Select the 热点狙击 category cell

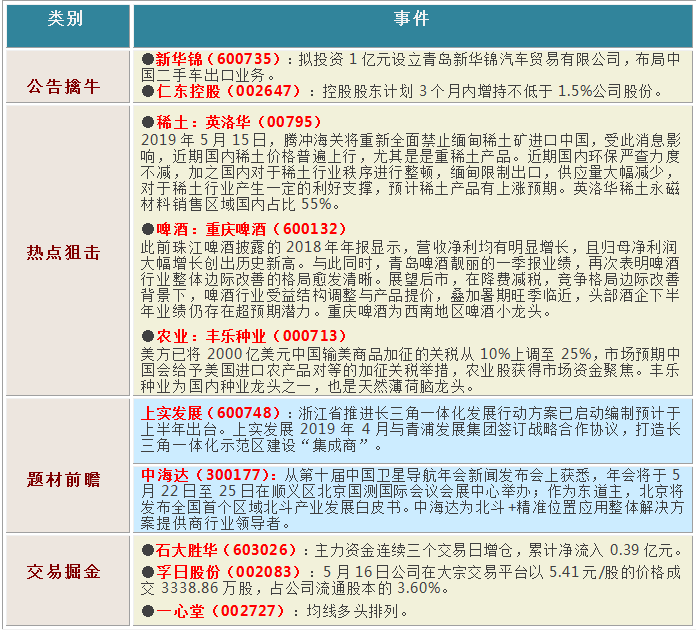(x=68, y=250)
